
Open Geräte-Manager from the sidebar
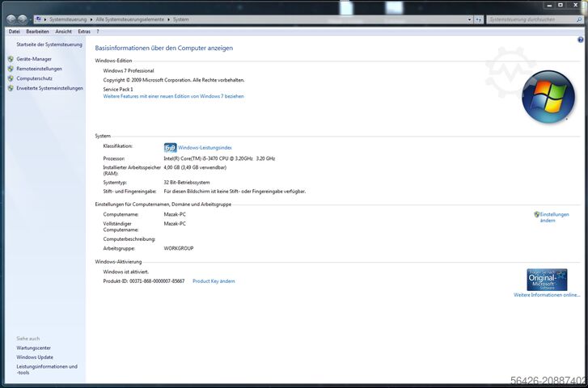(34, 59)
